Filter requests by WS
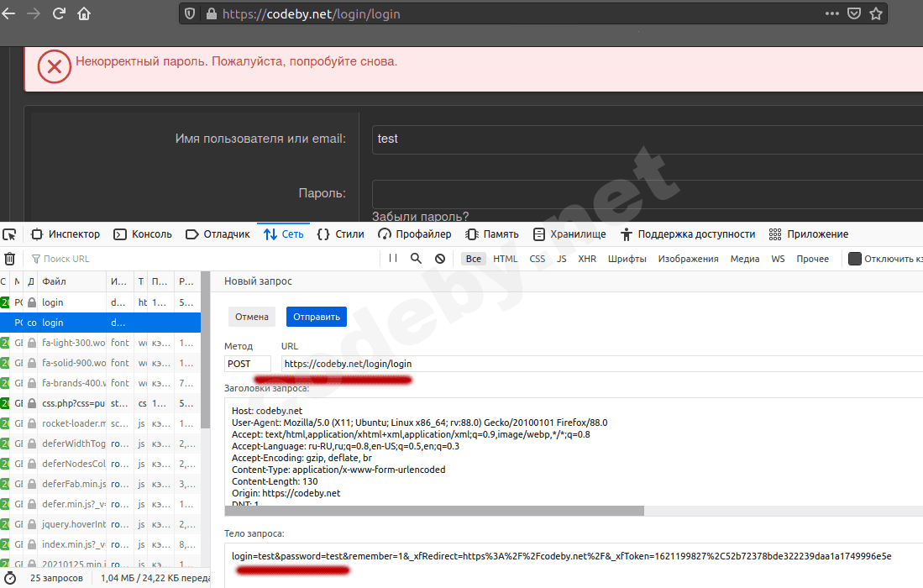 point(778,259)
